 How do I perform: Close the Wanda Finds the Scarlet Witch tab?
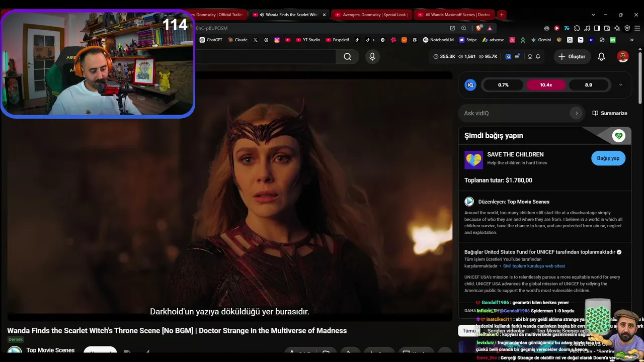point(324,15)
